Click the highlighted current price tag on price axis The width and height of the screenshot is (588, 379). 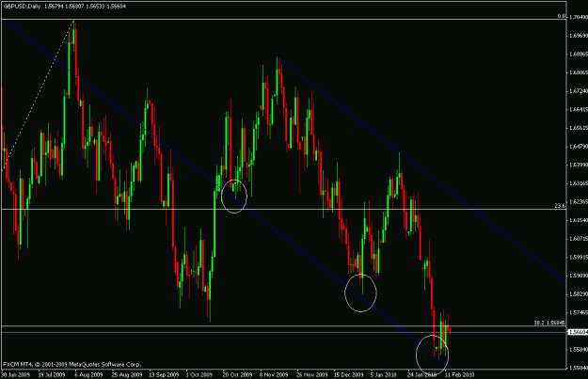tap(578, 332)
